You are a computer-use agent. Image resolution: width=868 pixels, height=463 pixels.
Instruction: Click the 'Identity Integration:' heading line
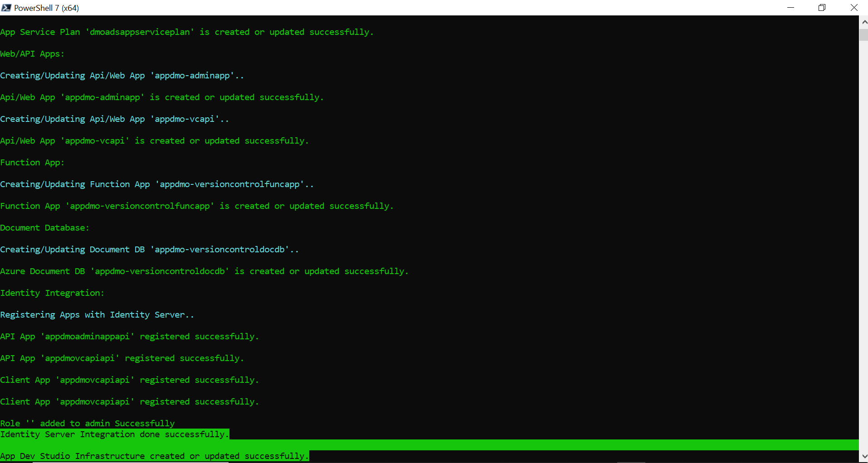point(52,293)
